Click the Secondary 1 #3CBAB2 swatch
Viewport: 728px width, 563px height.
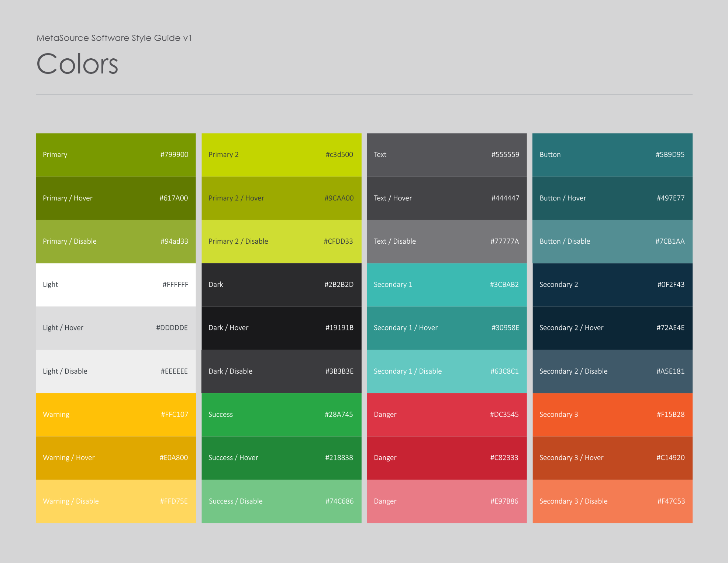coord(446,285)
